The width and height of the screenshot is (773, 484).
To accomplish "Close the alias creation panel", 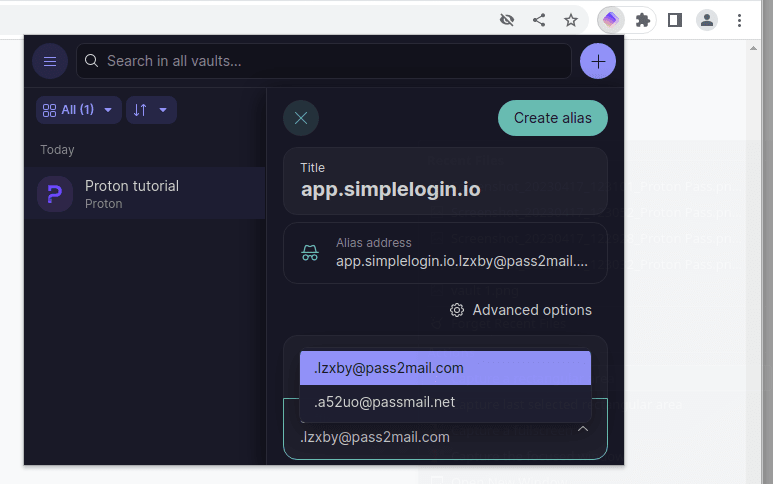I will pos(301,118).
